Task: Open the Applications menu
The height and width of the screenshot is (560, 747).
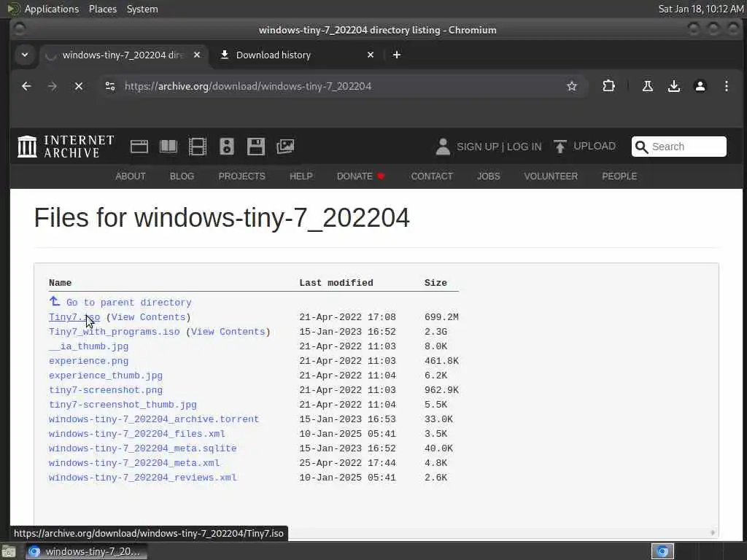Action: [x=52, y=9]
